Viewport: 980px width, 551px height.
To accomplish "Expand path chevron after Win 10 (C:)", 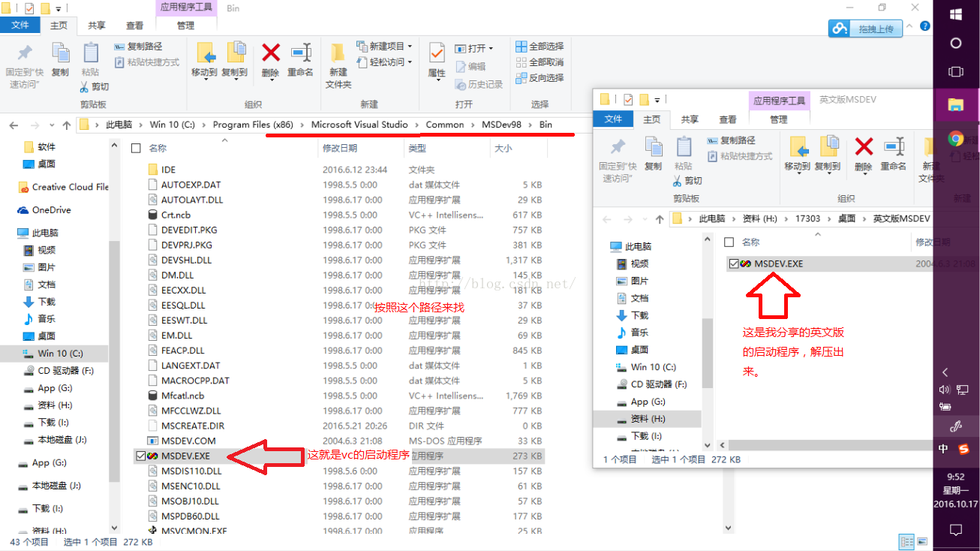I will point(204,125).
